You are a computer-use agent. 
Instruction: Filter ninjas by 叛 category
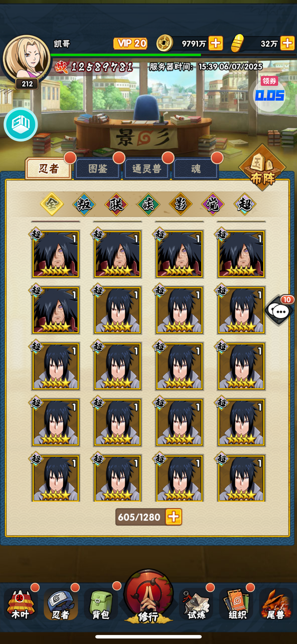[84, 204]
